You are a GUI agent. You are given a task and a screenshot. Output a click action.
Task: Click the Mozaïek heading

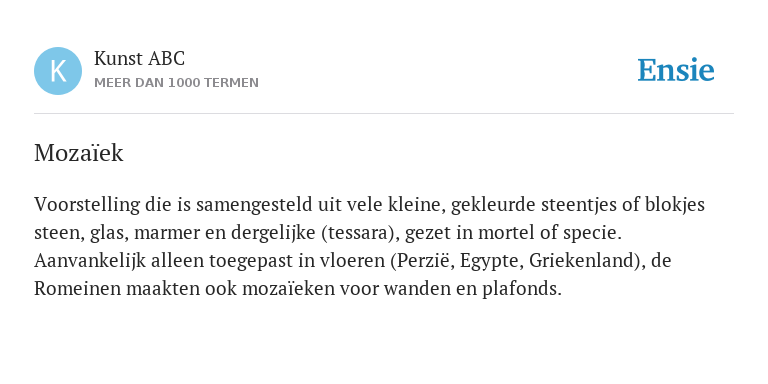tap(78, 153)
